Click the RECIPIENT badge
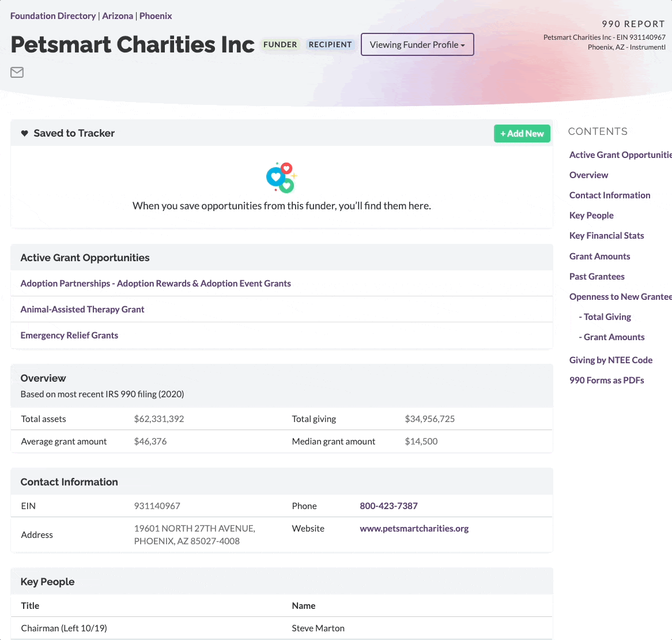 pos(330,44)
